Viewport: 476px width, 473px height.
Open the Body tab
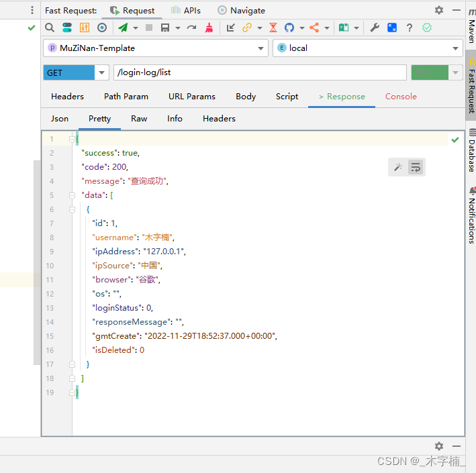[246, 97]
